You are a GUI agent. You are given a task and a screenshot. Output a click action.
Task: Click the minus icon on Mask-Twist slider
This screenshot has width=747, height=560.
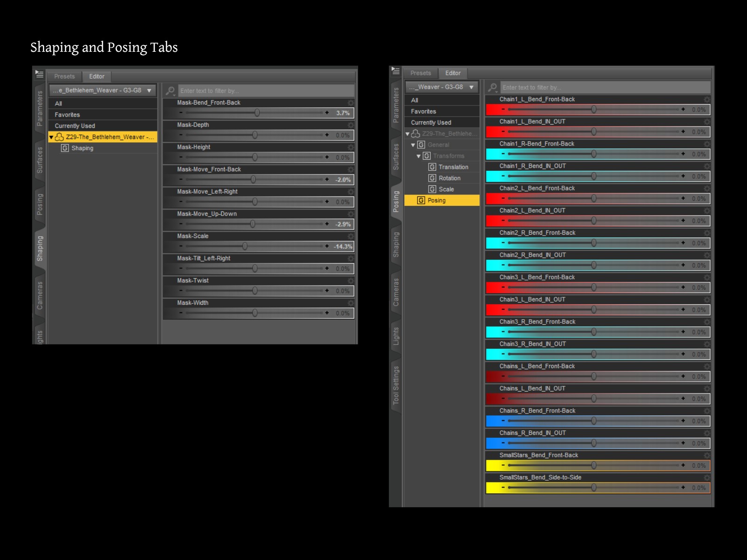(181, 291)
